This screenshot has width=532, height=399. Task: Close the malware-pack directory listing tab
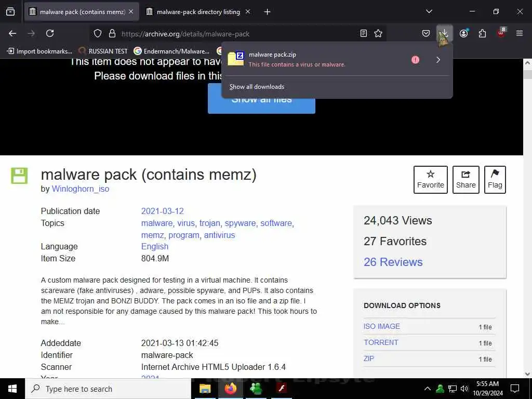[x=248, y=11]
